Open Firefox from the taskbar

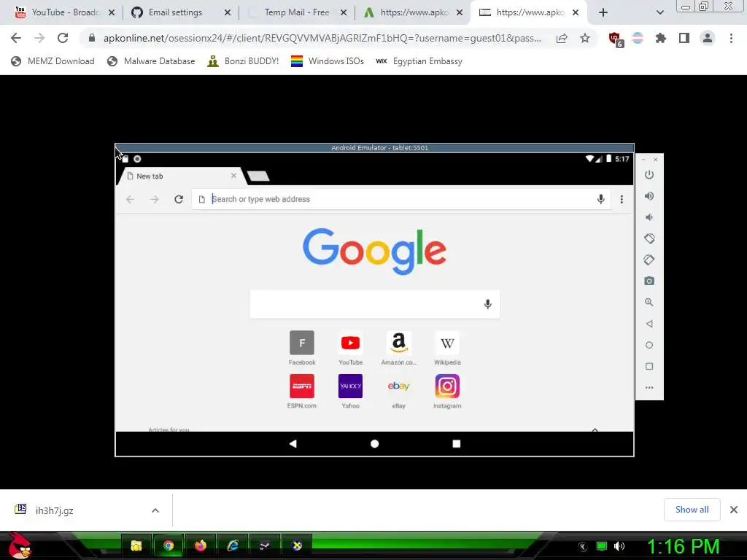coord(201,545)
